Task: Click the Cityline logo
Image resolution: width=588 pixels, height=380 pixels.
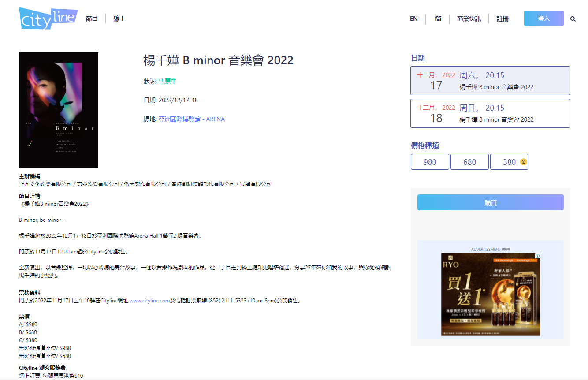Action: (x=48, y=18)
